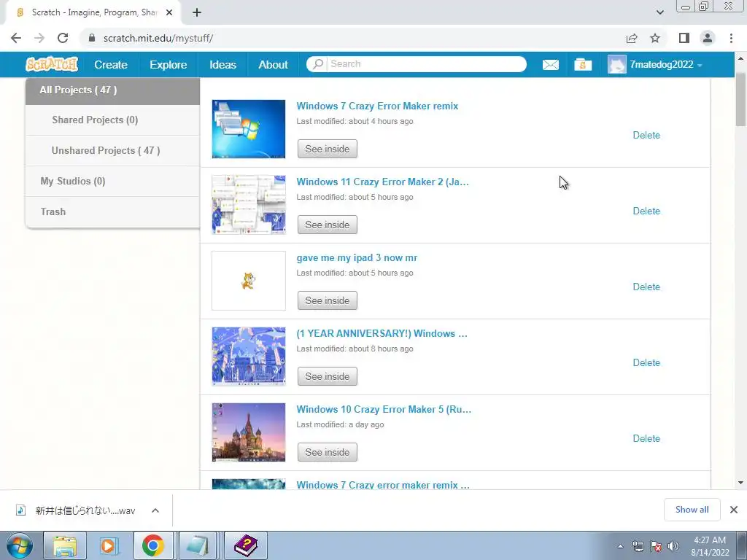
Task: Toggle the browser side panel icon
Action: click(x=684, y=38)
